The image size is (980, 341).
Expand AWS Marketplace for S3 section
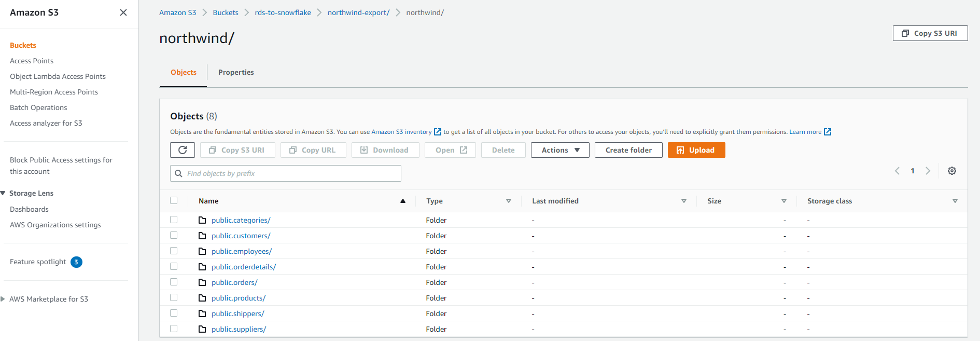pyautogui.click(x=3, y=299)
